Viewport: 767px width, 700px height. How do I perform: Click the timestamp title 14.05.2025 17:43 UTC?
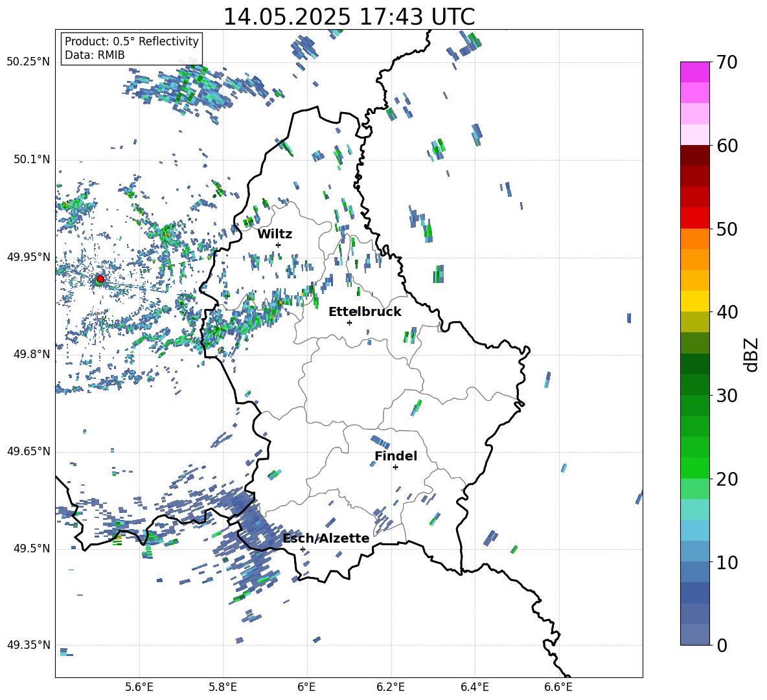[349, 17]
